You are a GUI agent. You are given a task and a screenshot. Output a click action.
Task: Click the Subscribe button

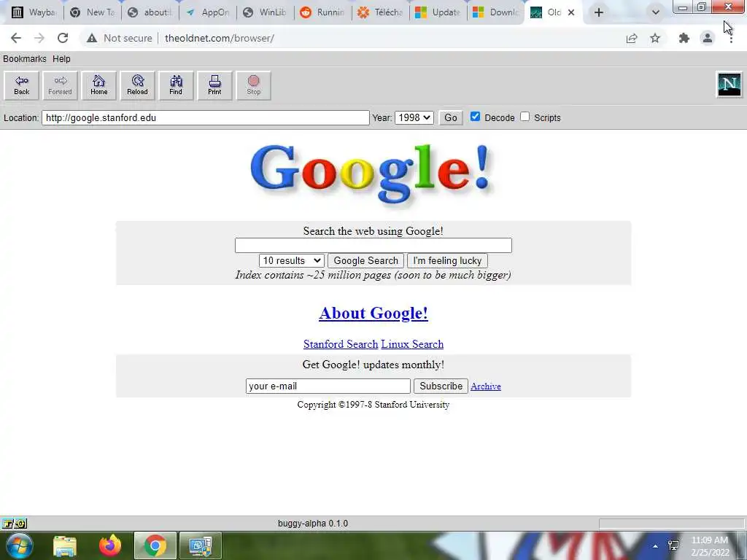coord(441,386)
